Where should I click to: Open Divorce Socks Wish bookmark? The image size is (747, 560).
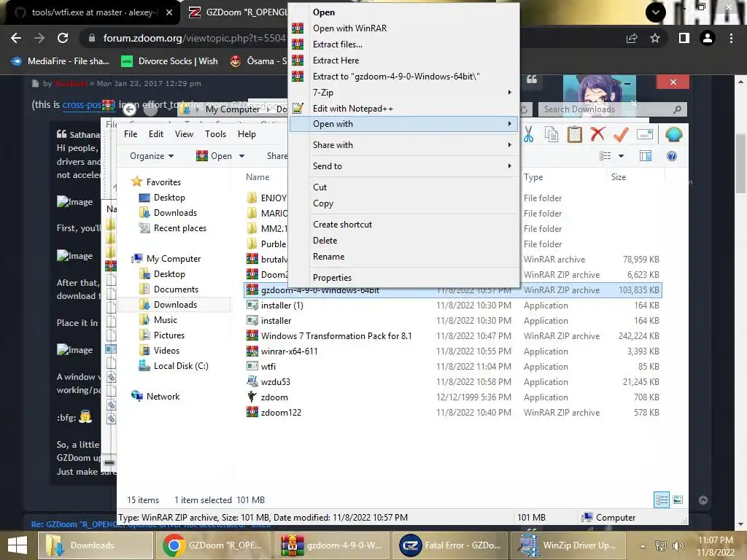pos(170,61)
